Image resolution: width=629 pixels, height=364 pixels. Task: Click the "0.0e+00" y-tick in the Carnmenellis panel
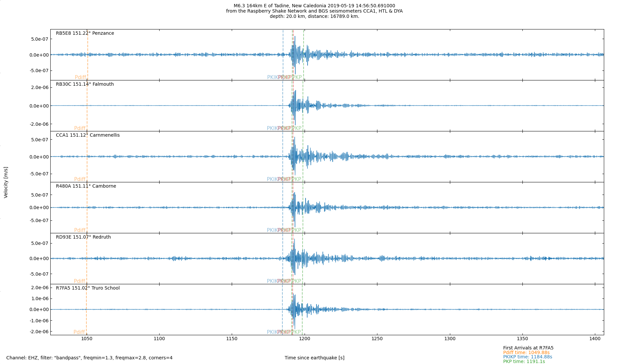pos(39,157)
